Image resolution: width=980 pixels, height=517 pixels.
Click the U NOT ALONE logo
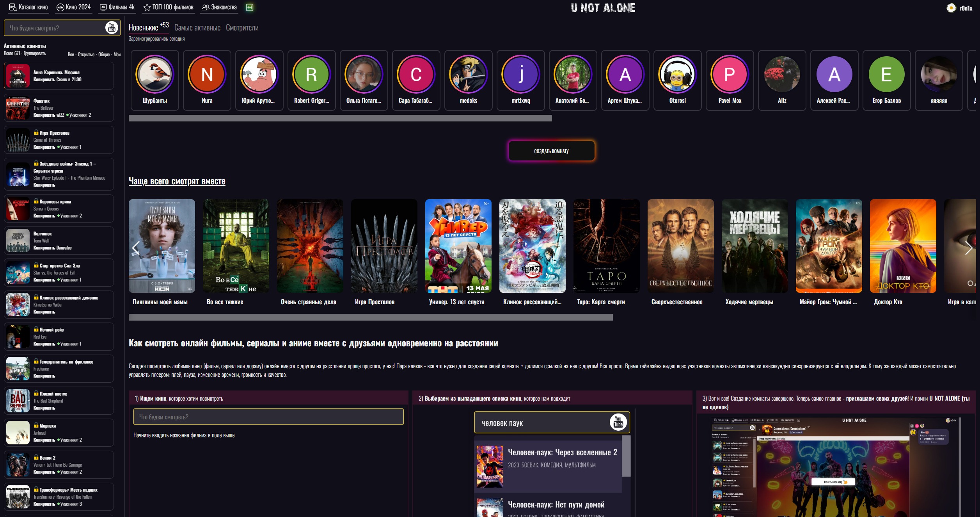[603, 8]
